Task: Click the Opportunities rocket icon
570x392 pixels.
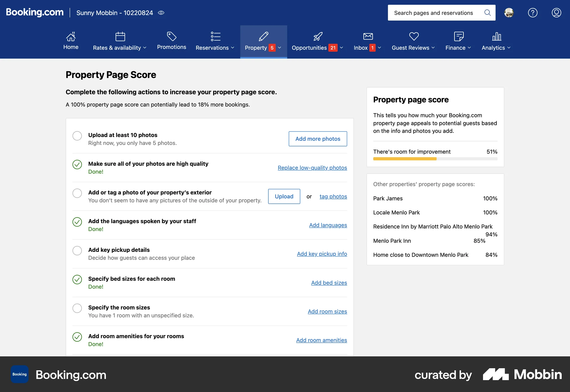Action: [x=318, y=37]
